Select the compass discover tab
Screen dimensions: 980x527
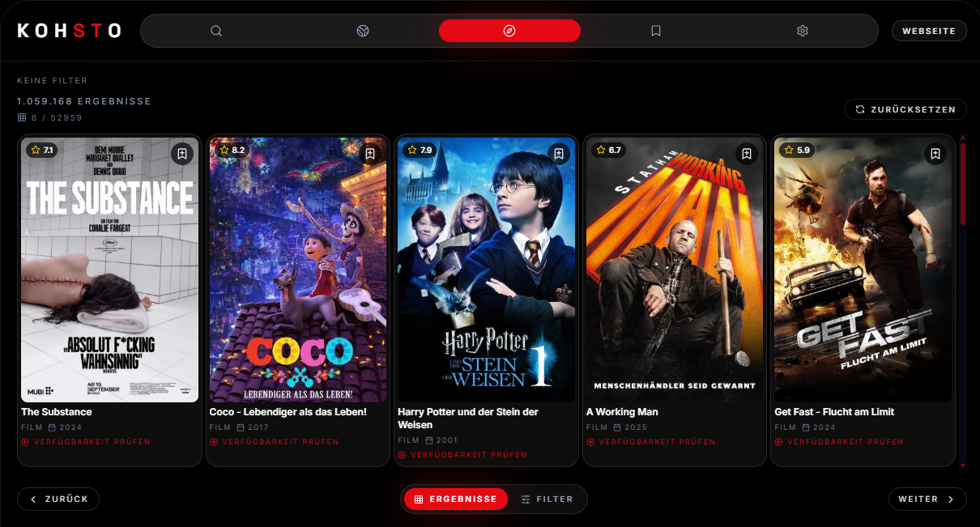(509, 31)
